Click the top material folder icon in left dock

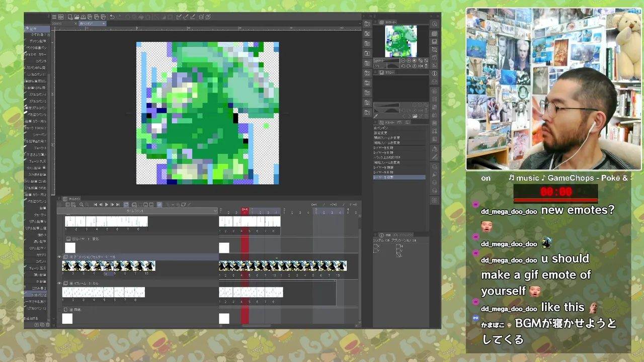point(367,24)
